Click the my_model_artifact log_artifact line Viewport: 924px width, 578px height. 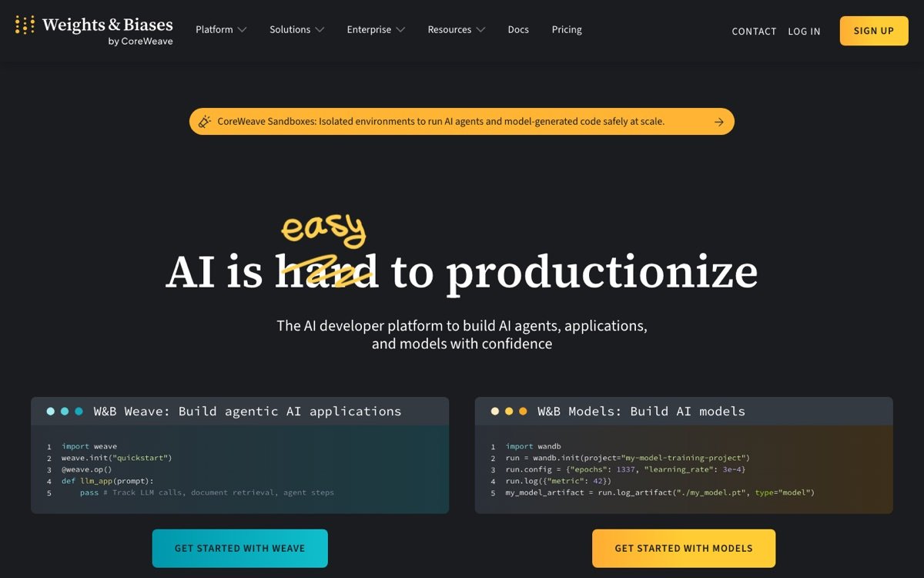tap(660, 492)
